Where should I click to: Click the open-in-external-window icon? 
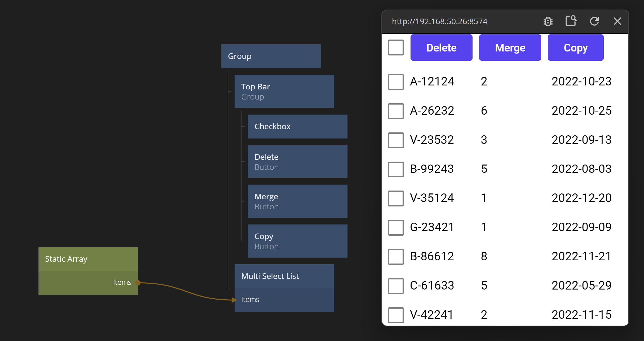[x=571, y=21]
